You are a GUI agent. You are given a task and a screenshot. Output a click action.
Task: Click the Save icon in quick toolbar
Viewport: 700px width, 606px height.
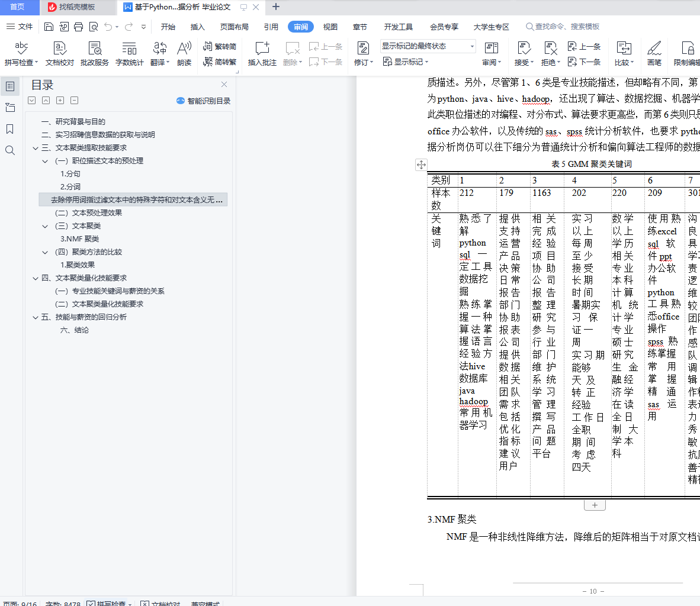(49, 27)
